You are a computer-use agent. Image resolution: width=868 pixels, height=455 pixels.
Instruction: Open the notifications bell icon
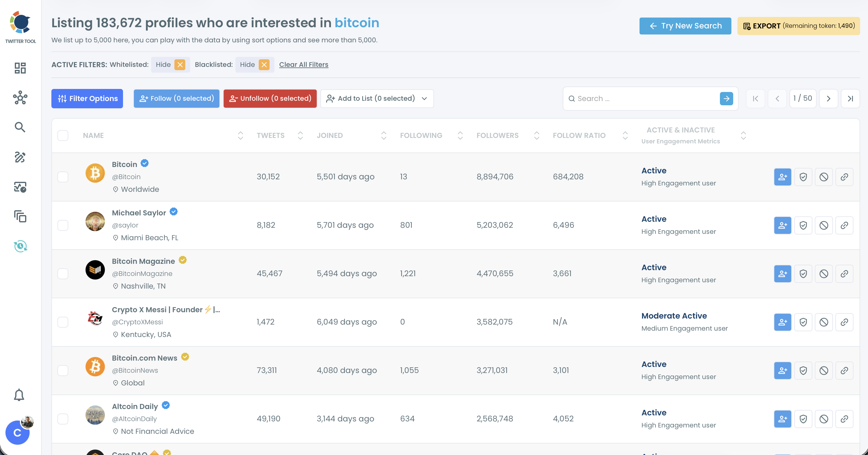coord(19,394)
